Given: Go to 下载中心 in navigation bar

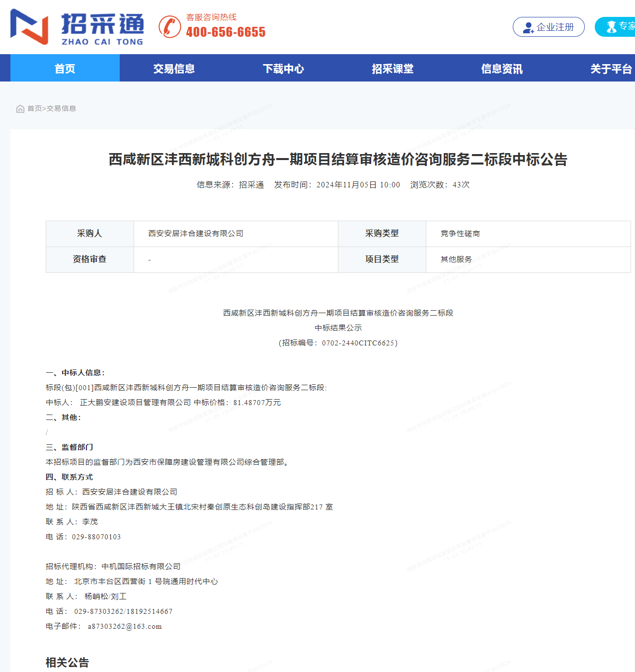Looking at the screenshot, I should [283, 69].
